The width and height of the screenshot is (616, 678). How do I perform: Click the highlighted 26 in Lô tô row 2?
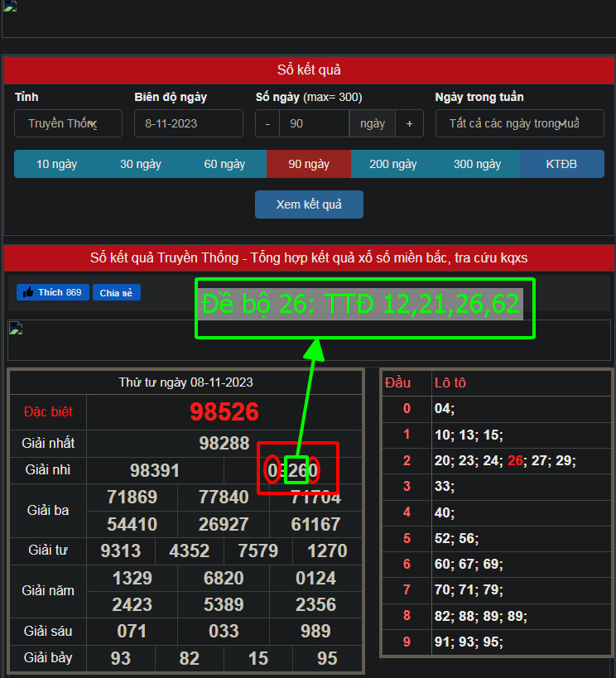(x=517, y=460)
